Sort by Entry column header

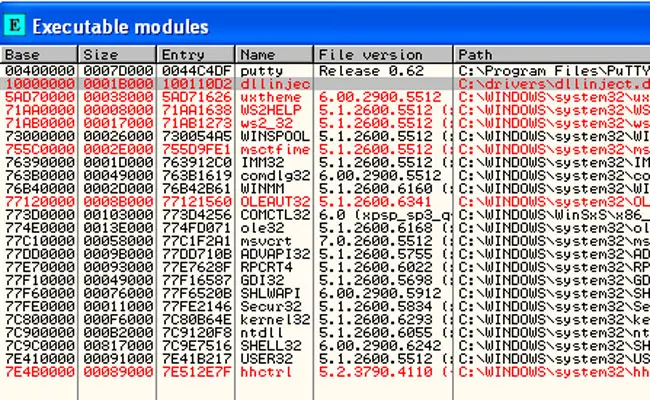click(x=195, y=54)
